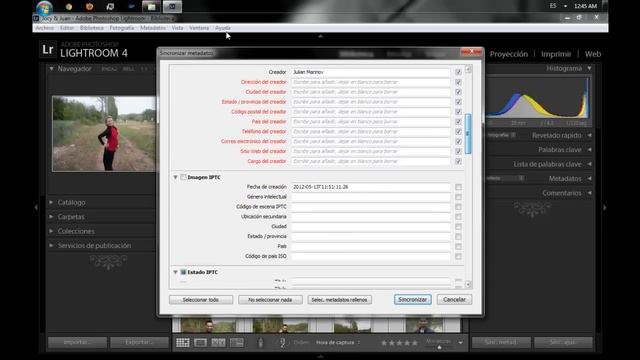
Task: Expand the Lista de palabras clave panel
Action: [589, 164]
